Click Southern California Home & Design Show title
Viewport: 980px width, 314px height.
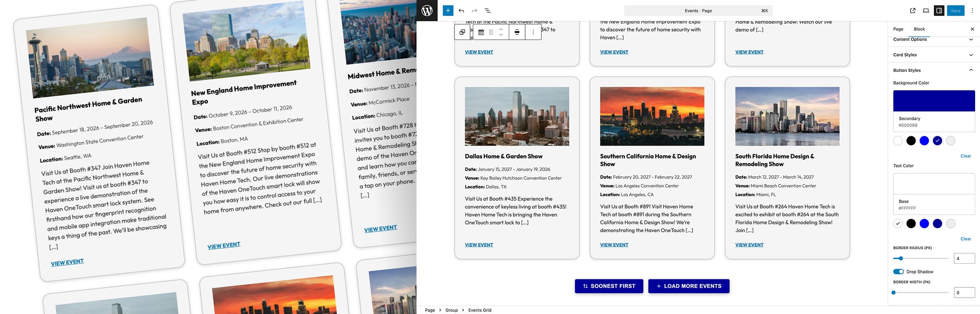(648, 160)
